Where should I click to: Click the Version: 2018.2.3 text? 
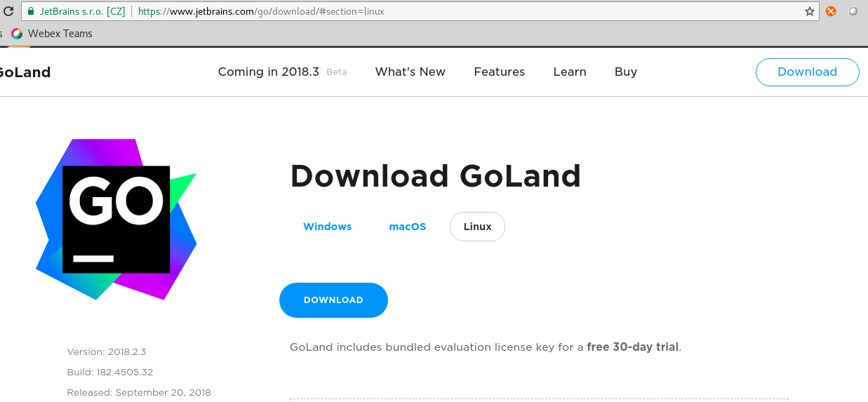tap(107, 351)
